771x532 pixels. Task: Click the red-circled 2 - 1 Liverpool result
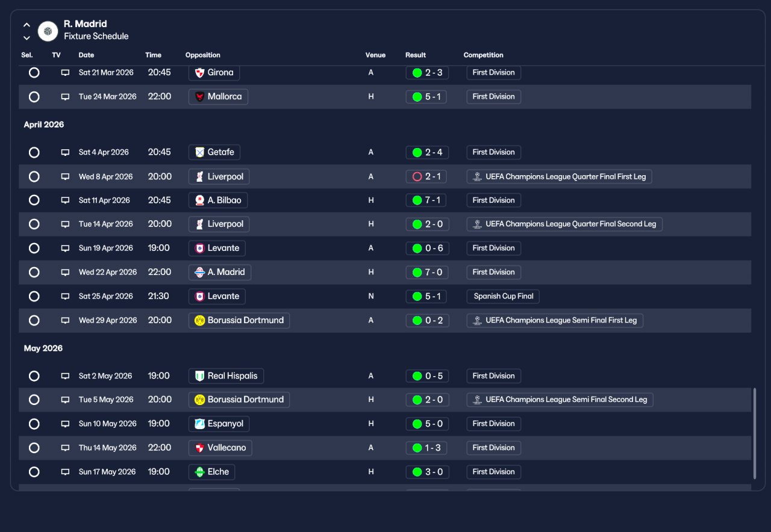tap(427, 177)
